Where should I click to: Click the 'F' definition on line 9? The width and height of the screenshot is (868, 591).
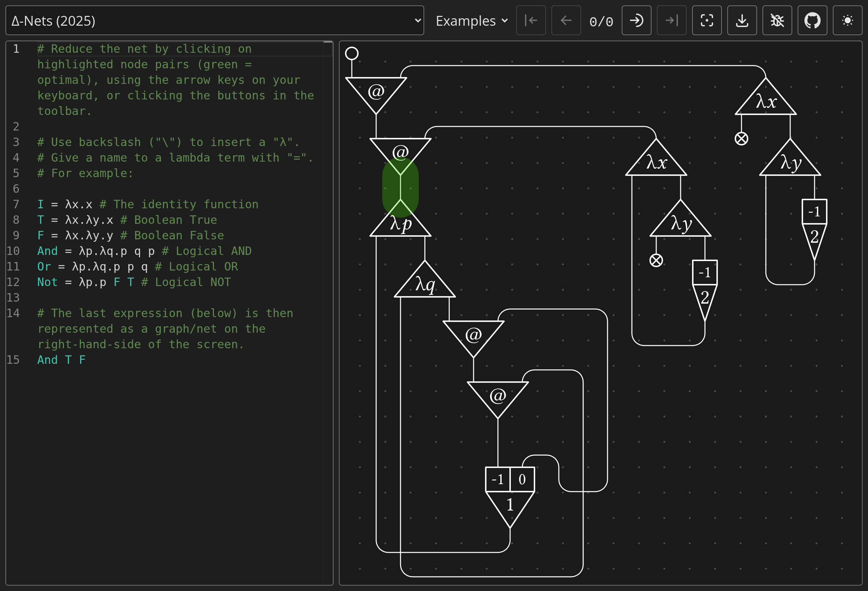[x=40, y=235]
